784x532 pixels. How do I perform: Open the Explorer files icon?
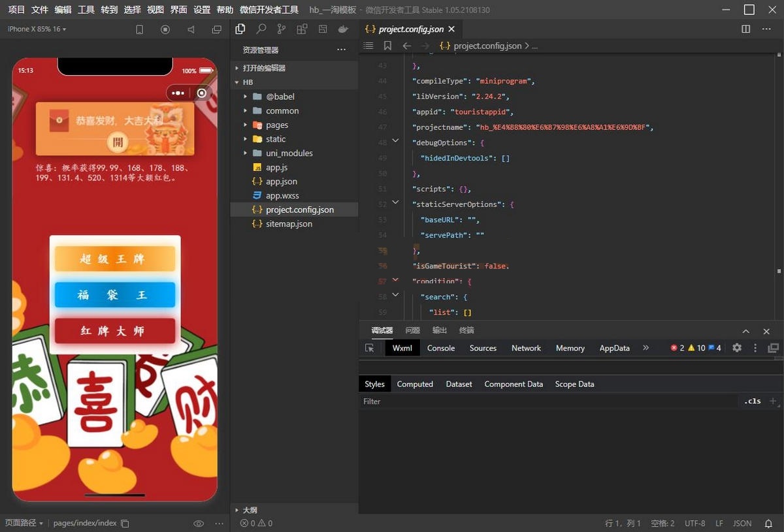(x=240, y=29)
